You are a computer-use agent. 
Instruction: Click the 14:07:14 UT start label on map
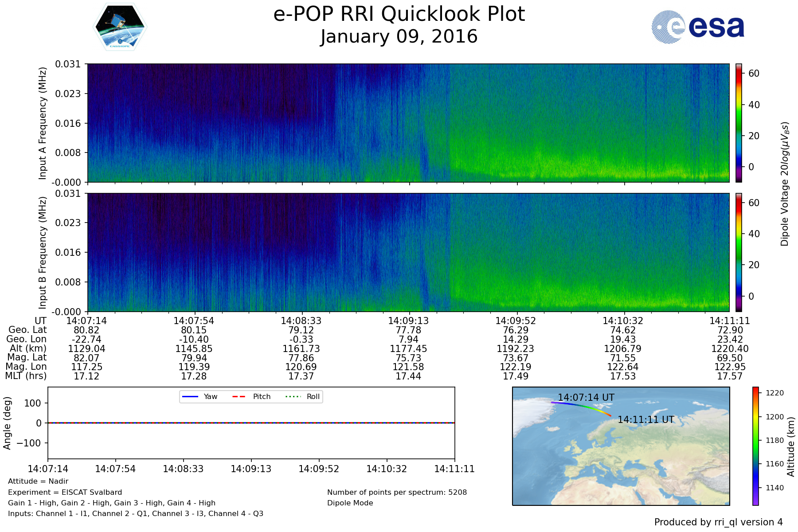tap(586, 397)
